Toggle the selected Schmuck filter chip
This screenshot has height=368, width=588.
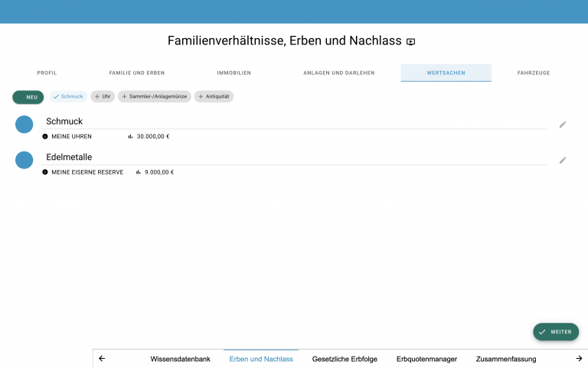tap(68, 96)
